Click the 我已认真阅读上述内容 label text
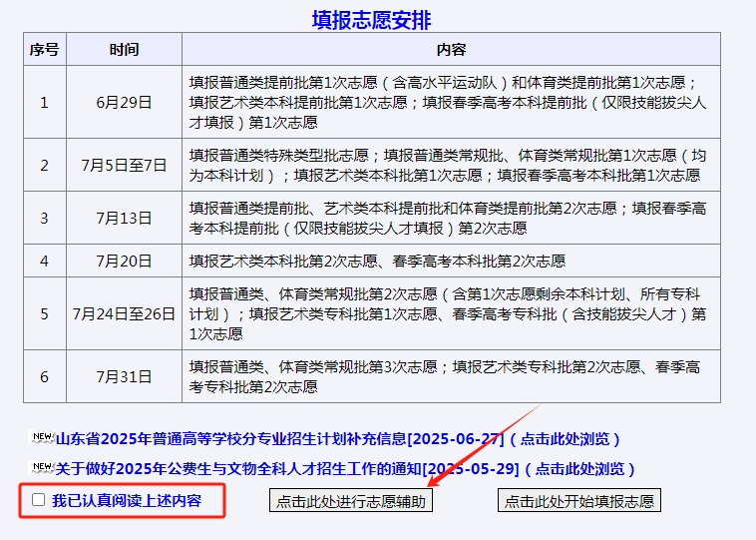Viewport: 756px width, 540px height. click(126, 500)
